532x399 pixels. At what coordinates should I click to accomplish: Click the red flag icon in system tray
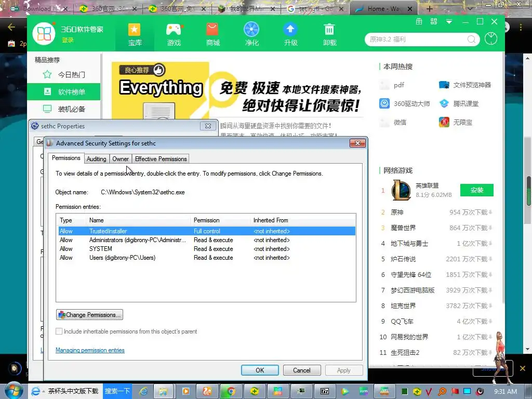coord(455,392)
